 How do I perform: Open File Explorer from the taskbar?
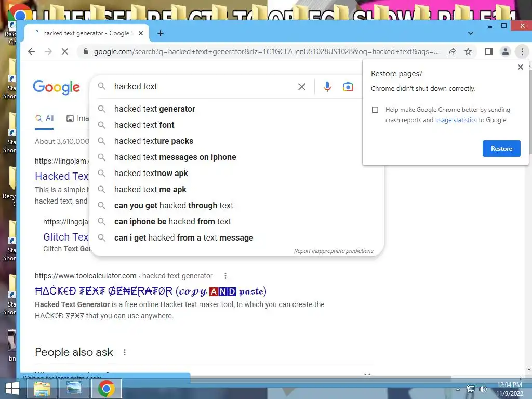pos(42,389)
